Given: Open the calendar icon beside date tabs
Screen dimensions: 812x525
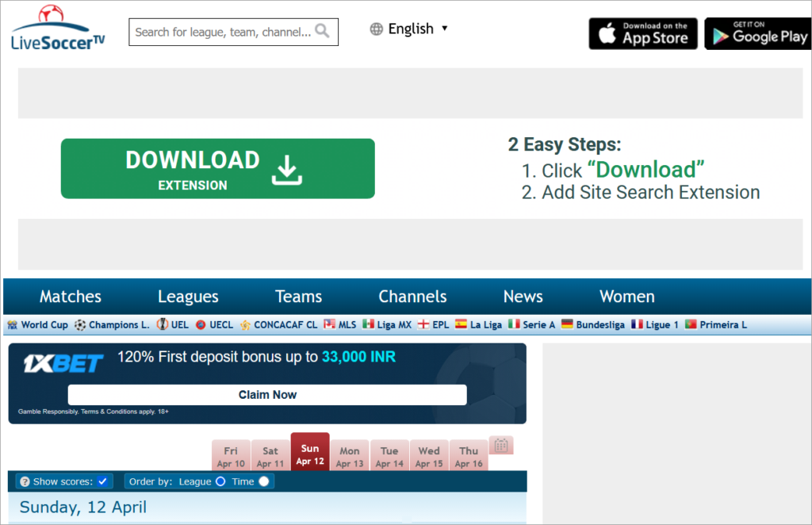Looking at the screenshot, I should coord(501,446).
